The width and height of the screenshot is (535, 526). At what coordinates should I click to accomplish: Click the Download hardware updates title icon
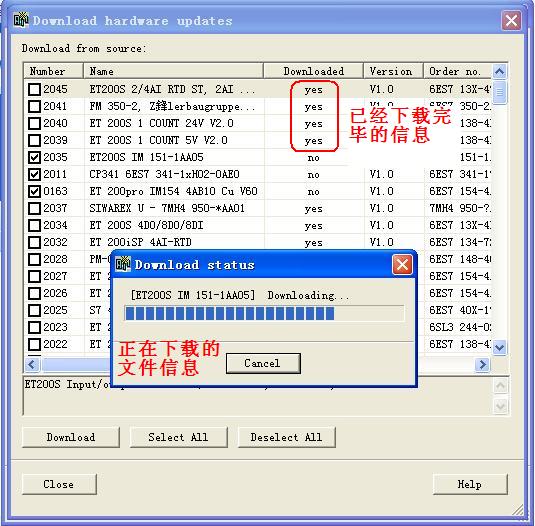[21, 20]
